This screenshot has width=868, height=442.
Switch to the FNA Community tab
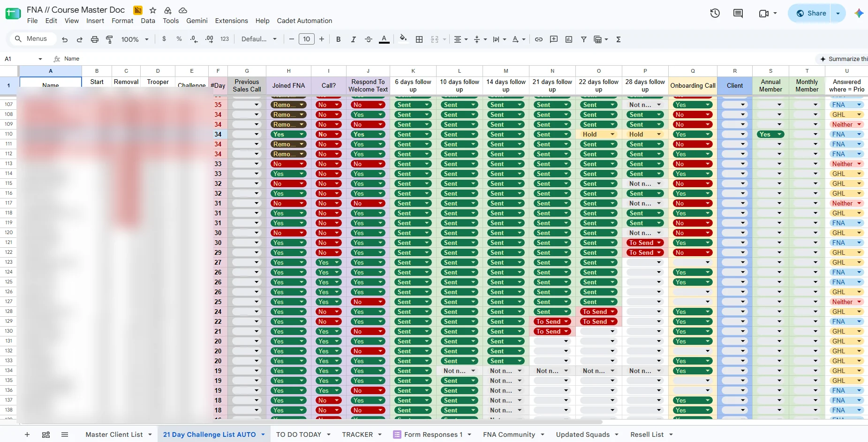click(x=509, y=434)
